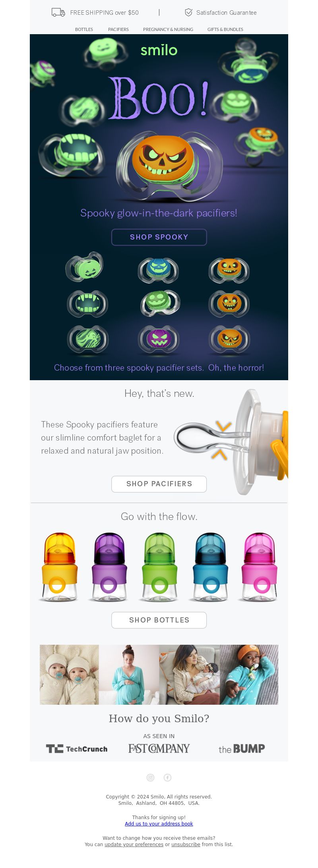Click the twin babies photo

(x=69, y=675)
